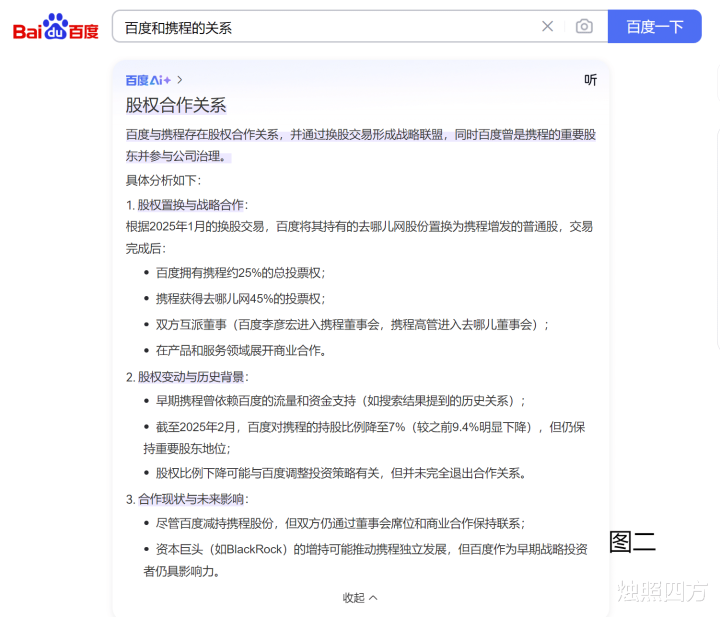The width and height of the screenshot is (720, 617).
Task: Open the 百度AI+ link
Action: coord(148,80)
